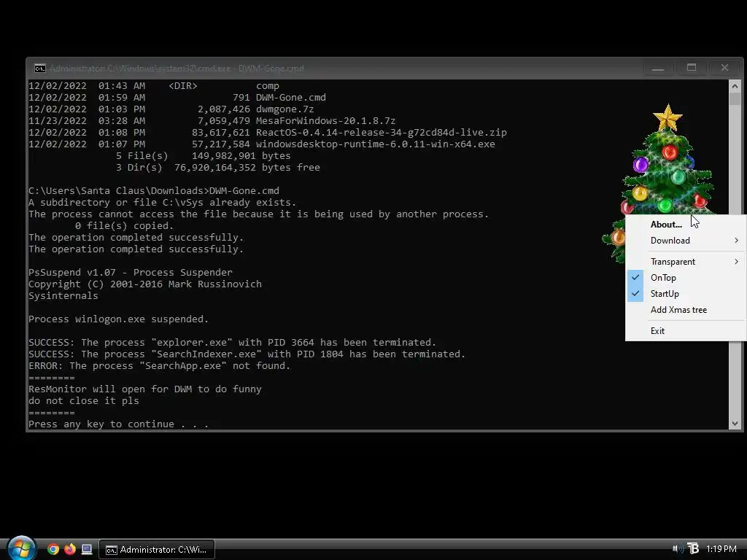Launch Google Chrome from the taskbar
This screenshot has width=747, height=560.
point(53,549)
